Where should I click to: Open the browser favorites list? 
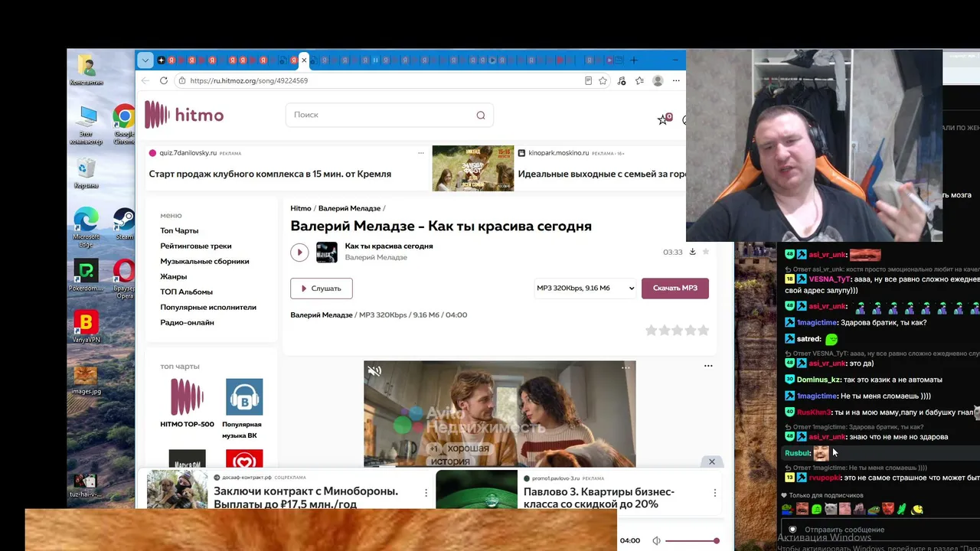[639, 80]
